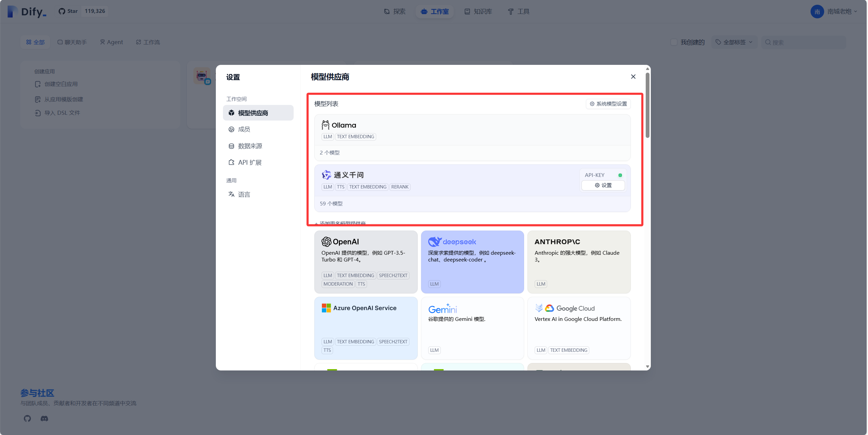Open 系统模型设置 with the gear icon

coord(608,104)
